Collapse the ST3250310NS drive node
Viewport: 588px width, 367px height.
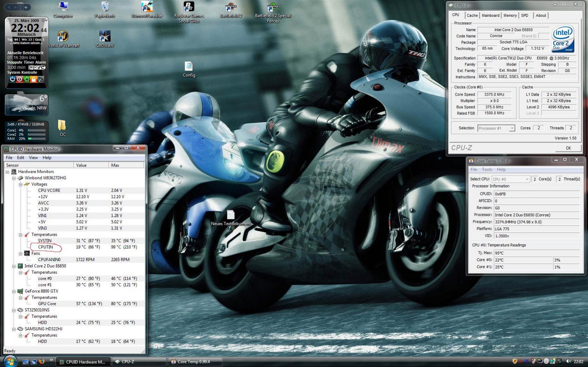point(14,310)
